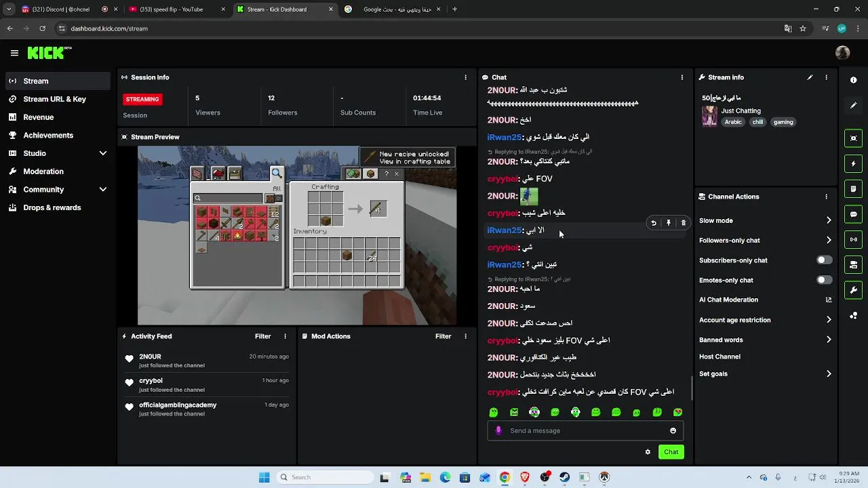Viewport: 868px width, 488px height.
Task: Click the green Chat send button
Action: coord(671,452)
